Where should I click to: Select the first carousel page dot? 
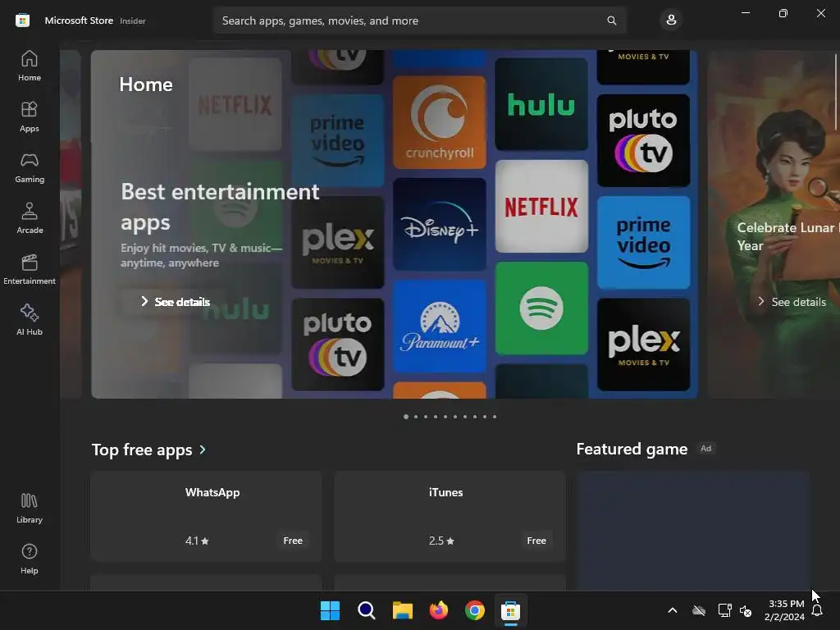[405, 416]
